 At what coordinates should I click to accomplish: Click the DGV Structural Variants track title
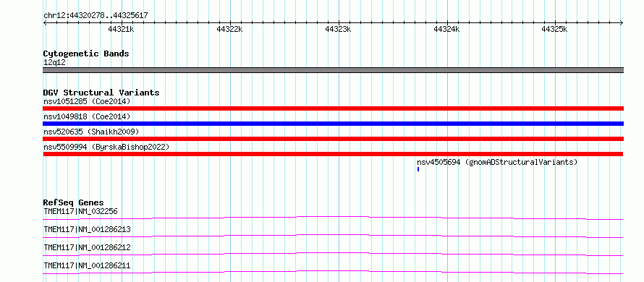click(x=101, y=93)
